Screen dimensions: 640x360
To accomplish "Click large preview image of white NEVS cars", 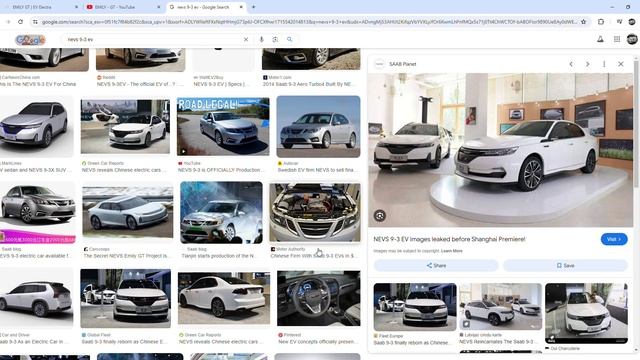I will [500, 150].
